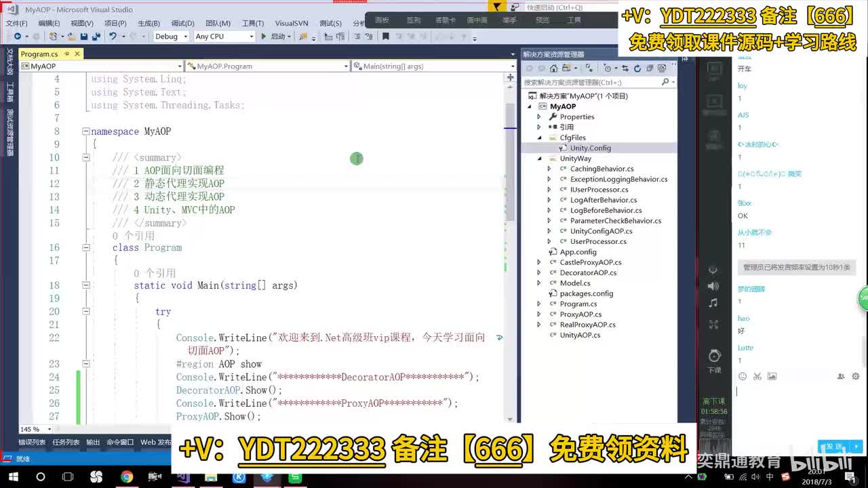
Task: Collapse the CfgFiles folder
Action: click(539, 138)
